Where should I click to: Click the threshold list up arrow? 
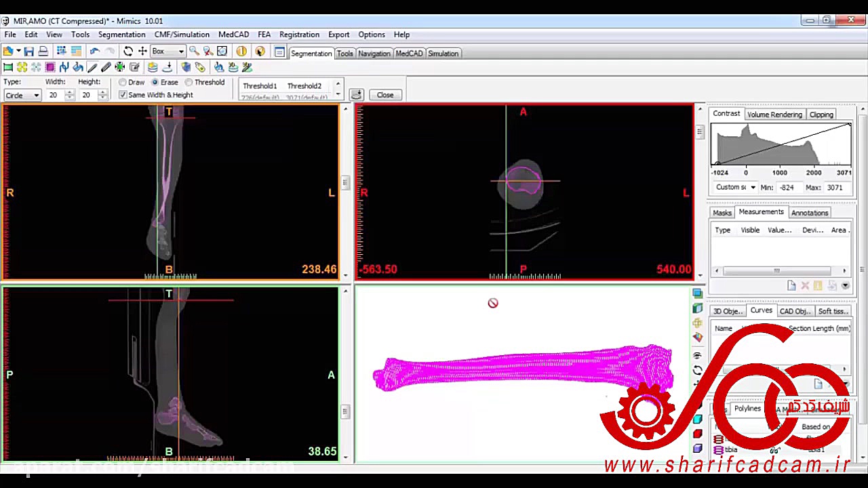pos(338,85)
